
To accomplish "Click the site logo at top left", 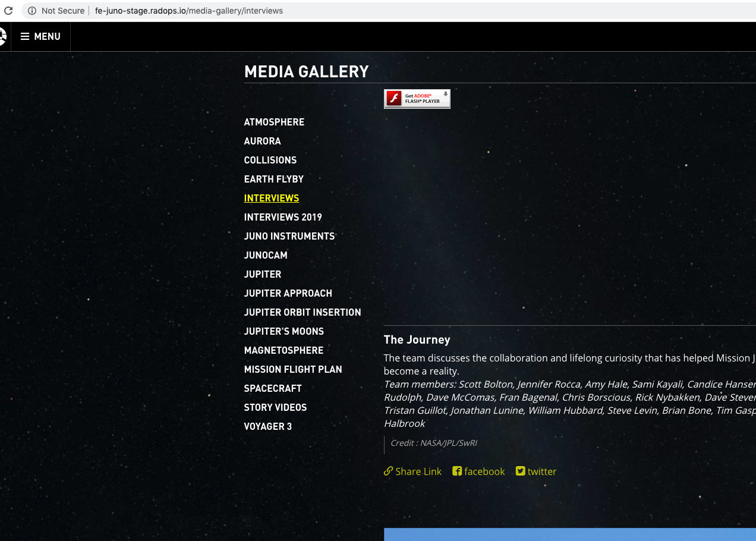I will (x=3, y=37).
